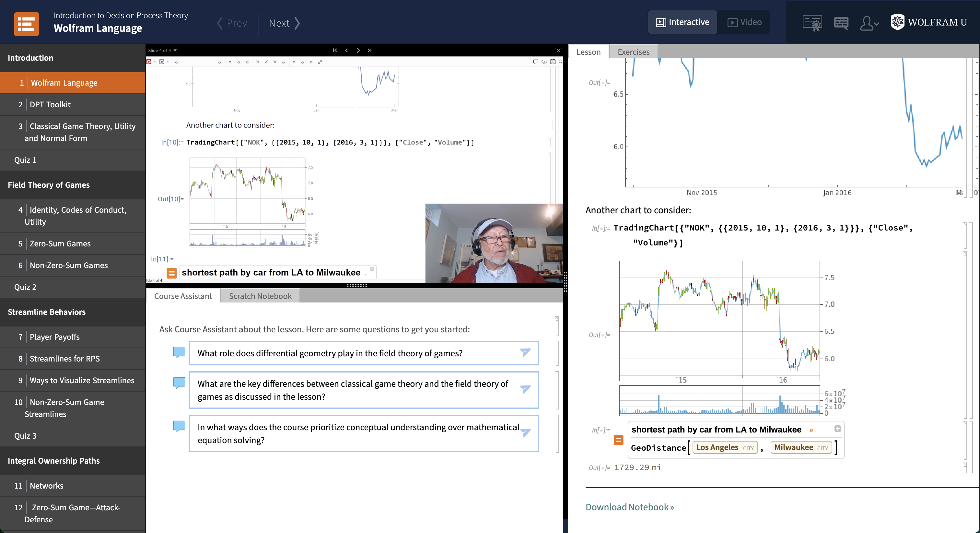
Task: Select the differential geometry question box
Action: pos(363,353)
